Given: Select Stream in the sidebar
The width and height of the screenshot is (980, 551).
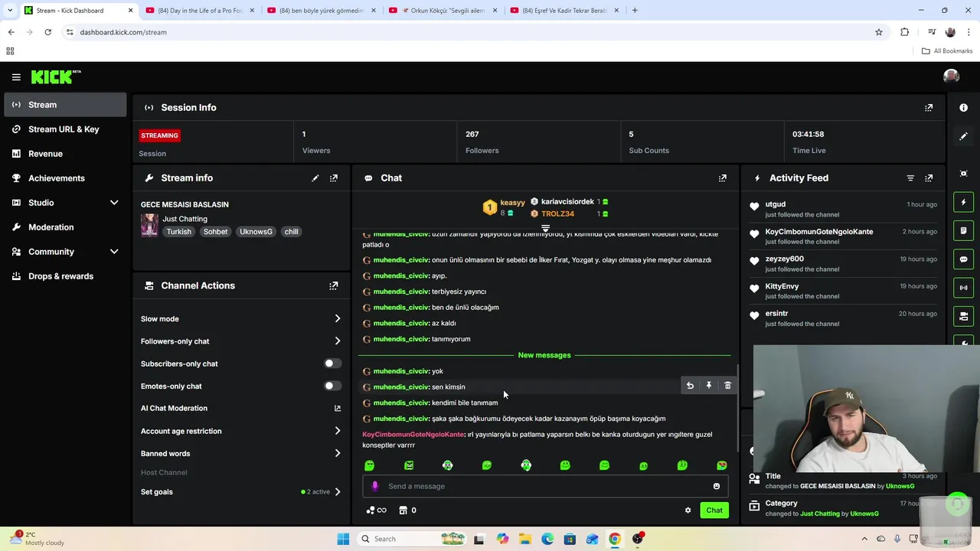Looking at the screenshot, I should click(x=65, y=105).
